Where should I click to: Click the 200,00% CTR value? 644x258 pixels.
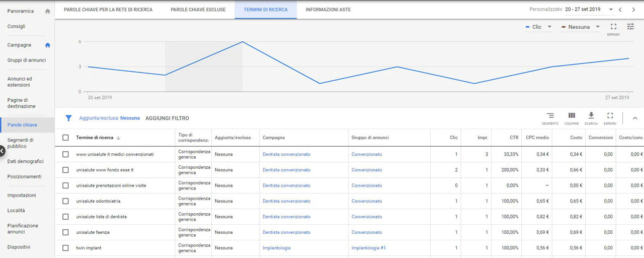(509, 170)
